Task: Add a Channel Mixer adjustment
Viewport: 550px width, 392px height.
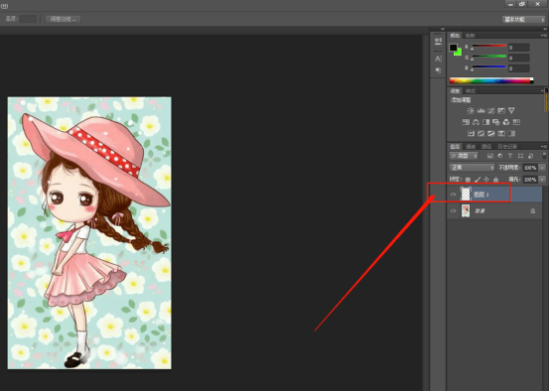Action: 506,122
